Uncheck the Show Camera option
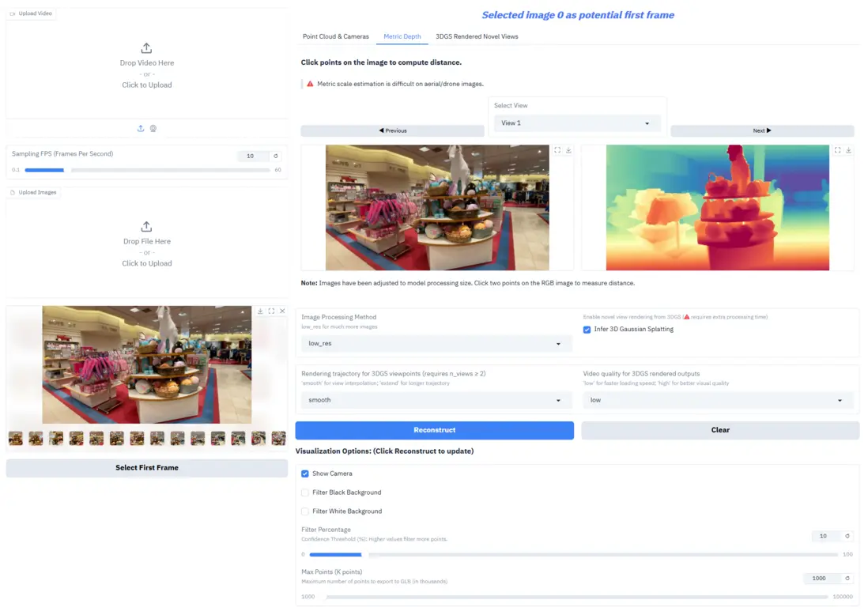Image resolution: width=868 pixels, height=615 pixels. click(305, 474)
